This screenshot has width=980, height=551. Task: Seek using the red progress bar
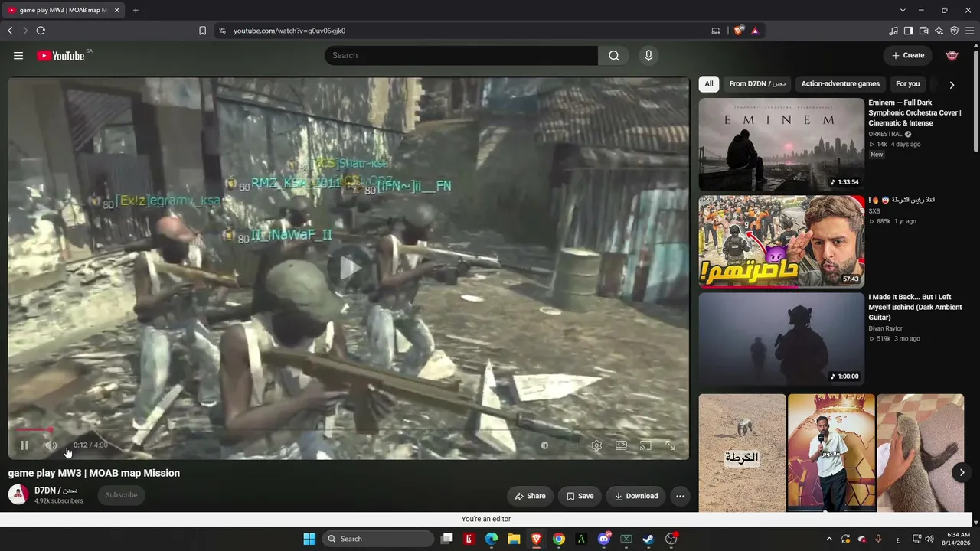coord(349,430)
